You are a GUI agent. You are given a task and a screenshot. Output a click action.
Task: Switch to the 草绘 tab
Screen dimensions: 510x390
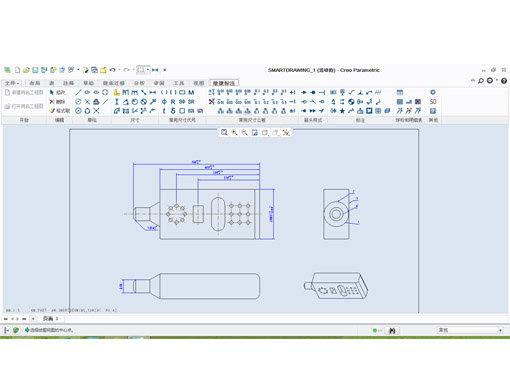[88, 83]
